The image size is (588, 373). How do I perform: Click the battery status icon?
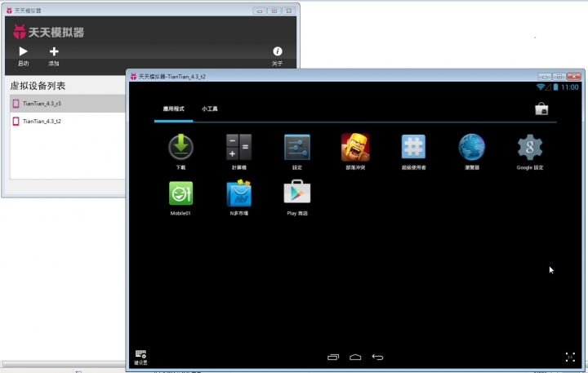point(556,87)
